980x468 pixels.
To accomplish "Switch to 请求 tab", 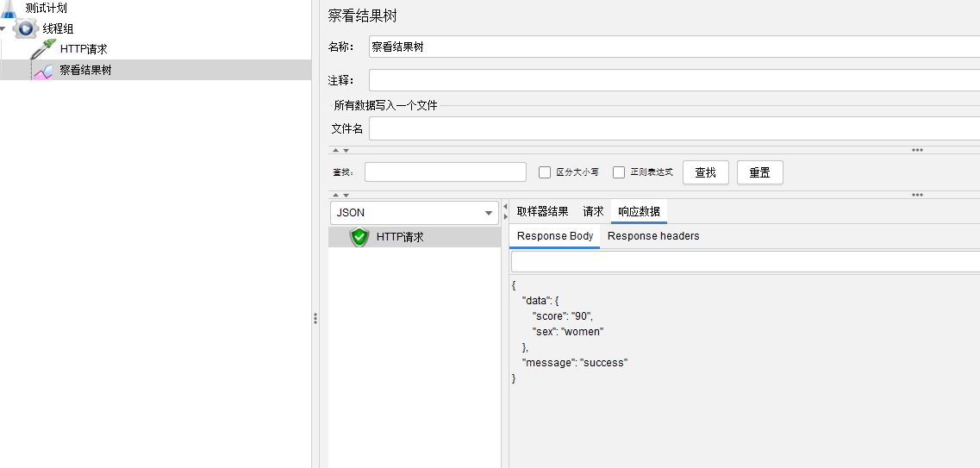I will [x=593, y=211].
